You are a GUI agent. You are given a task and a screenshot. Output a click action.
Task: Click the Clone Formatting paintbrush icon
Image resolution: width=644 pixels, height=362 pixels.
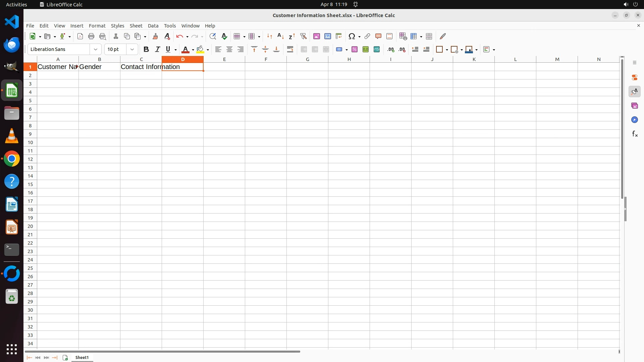(x=155, y=36)
